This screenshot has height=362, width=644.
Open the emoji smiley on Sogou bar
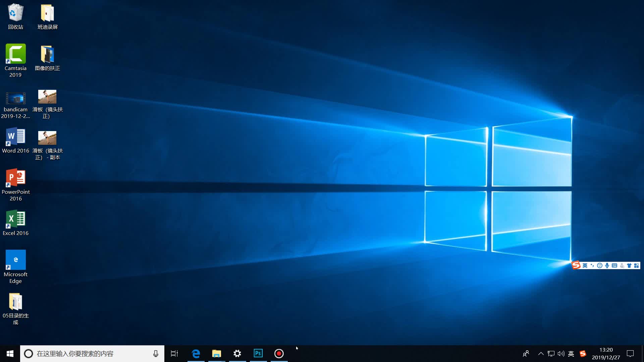coord(600,265)
